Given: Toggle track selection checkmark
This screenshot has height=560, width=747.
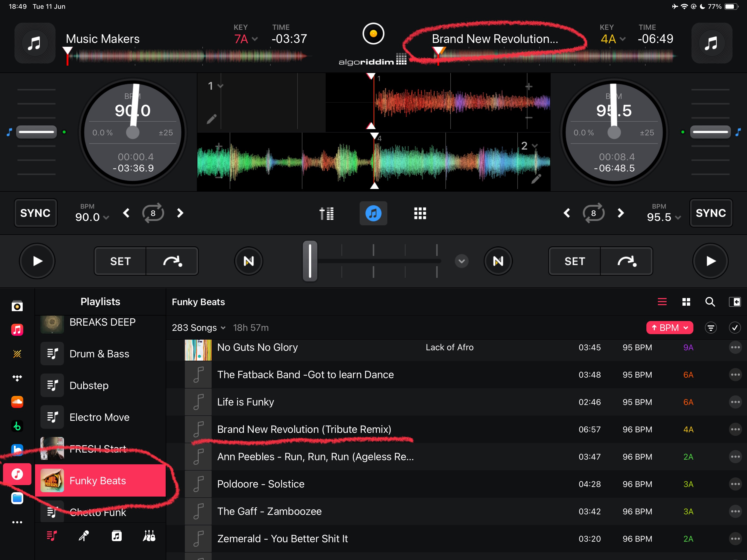Looking at the screenshot, I should pyautogui.click(x=735, y=328).
